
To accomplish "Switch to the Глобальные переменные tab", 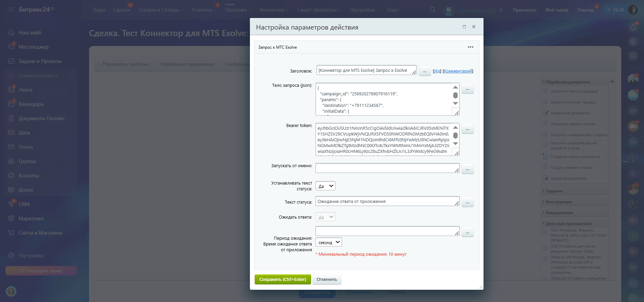I will click(x=187, y=64).
